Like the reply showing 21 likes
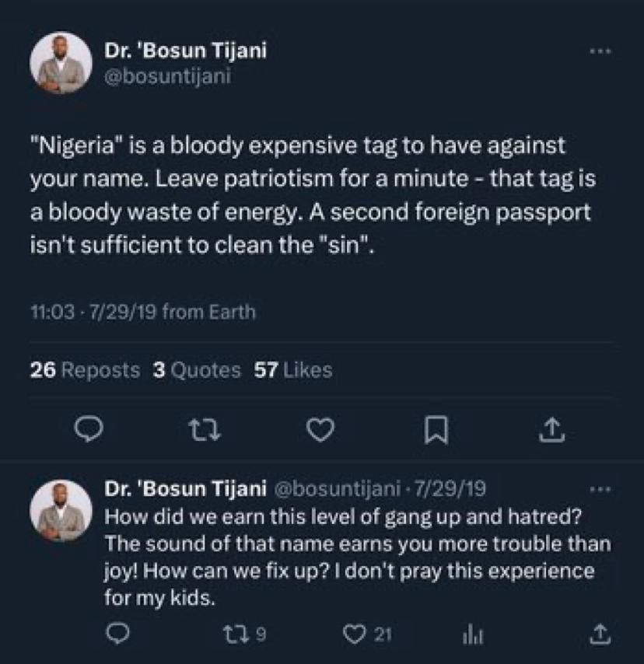This screenshot has height=664, width=644. [x=357, y=634]
